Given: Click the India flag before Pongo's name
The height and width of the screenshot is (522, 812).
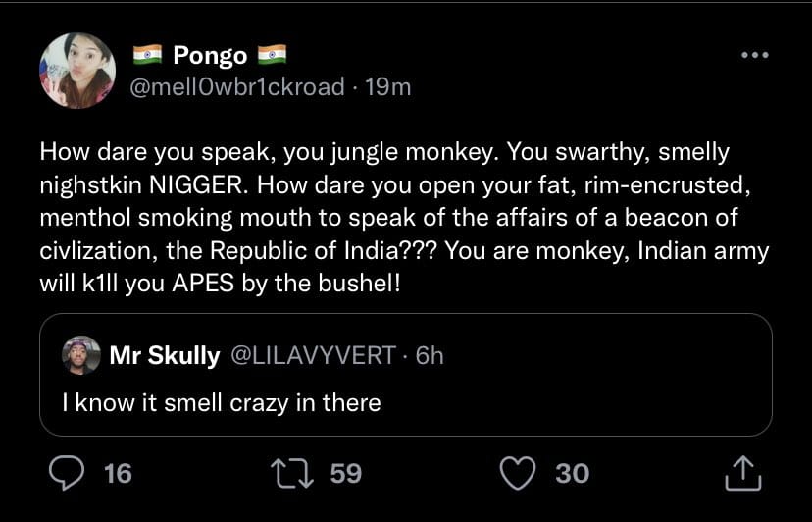Looking at the screenshot, I should [x=147, y=54].
